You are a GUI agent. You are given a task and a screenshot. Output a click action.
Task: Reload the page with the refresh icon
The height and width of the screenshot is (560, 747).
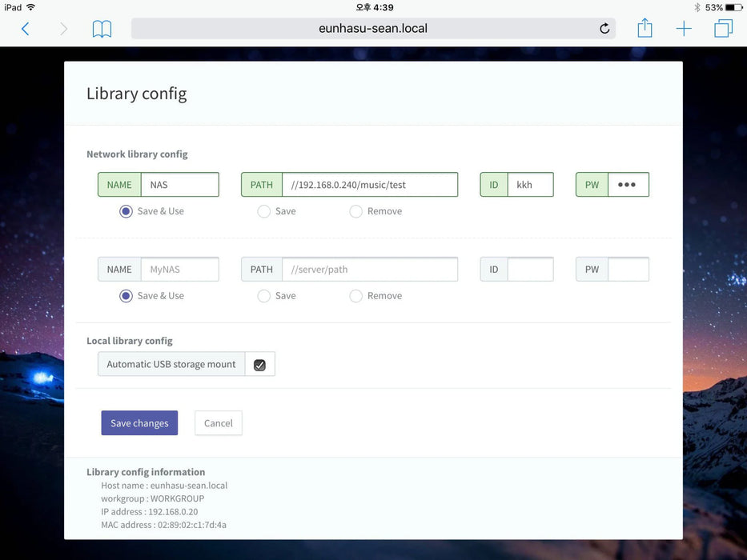click(604, 29)
